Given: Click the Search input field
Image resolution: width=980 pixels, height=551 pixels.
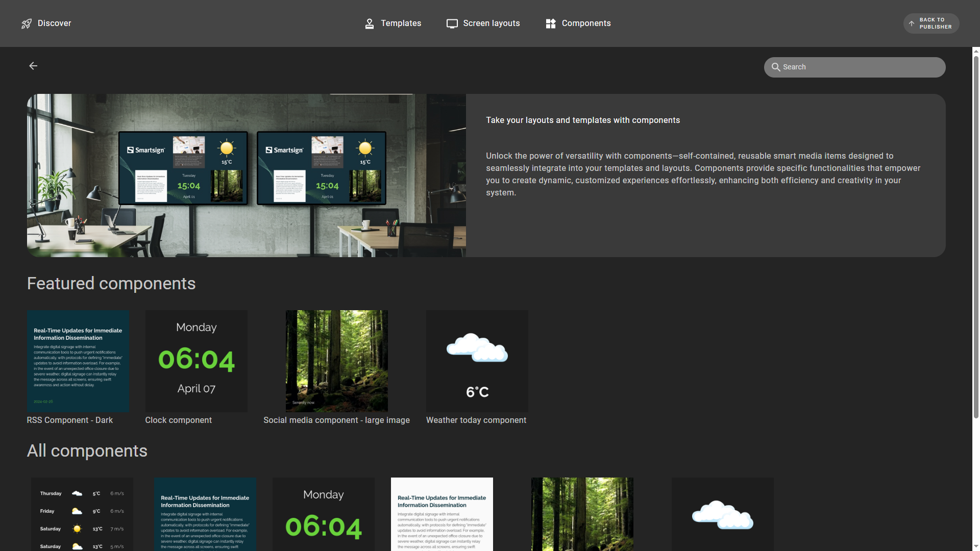Looking at the screenshot, I should tap(854, 67).
